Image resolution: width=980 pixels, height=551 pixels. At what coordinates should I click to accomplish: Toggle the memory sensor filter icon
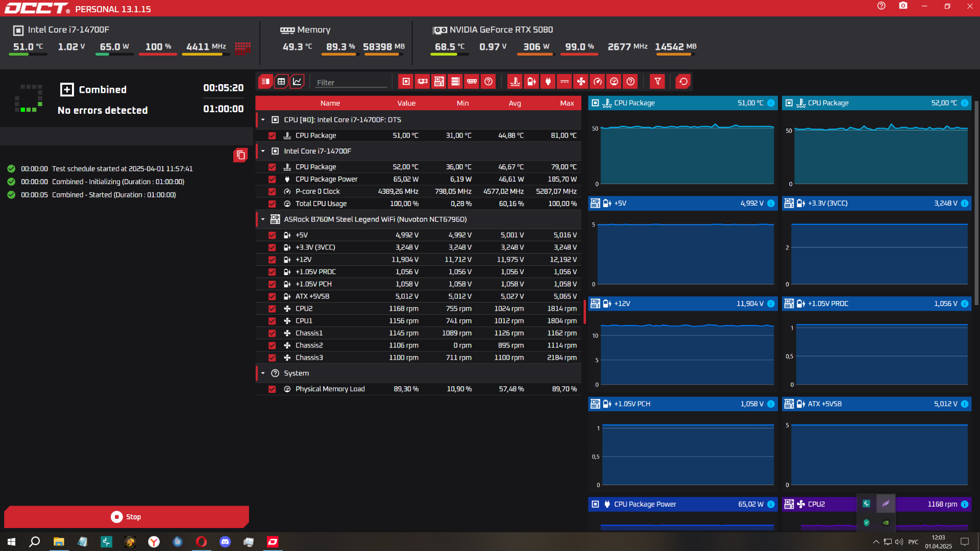pos(472,82)
